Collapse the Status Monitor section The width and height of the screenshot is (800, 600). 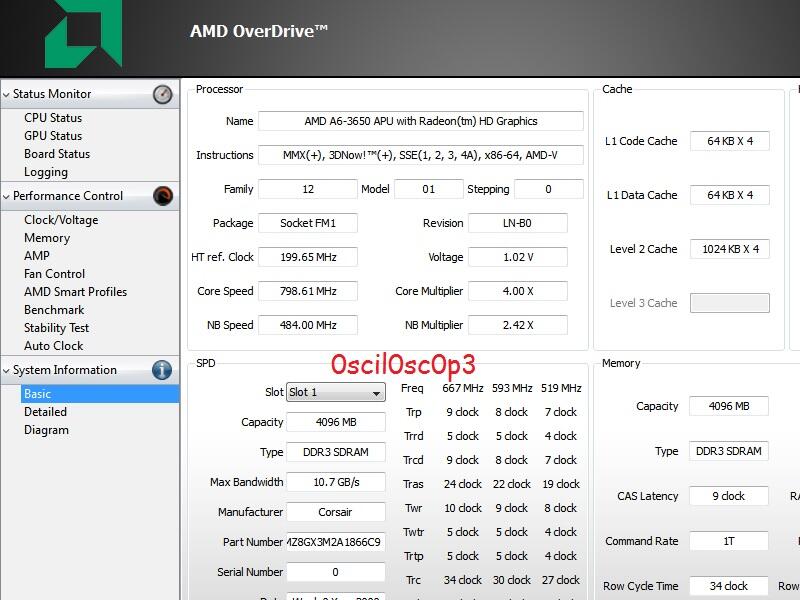[x=6, y=95]
